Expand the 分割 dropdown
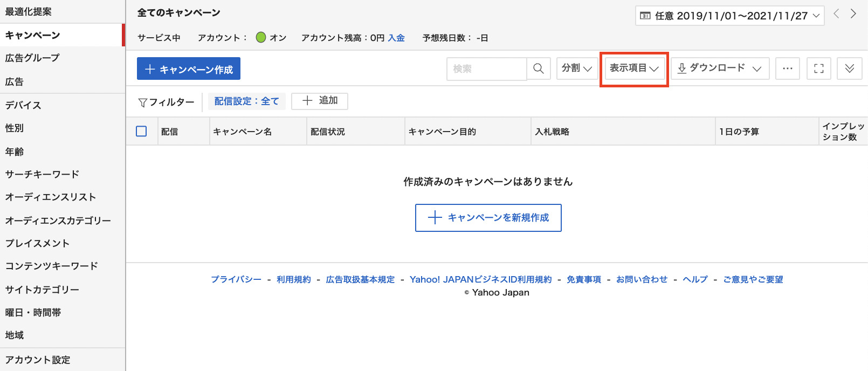This screenshot has width=868, height=371. [x=576, y=68]
